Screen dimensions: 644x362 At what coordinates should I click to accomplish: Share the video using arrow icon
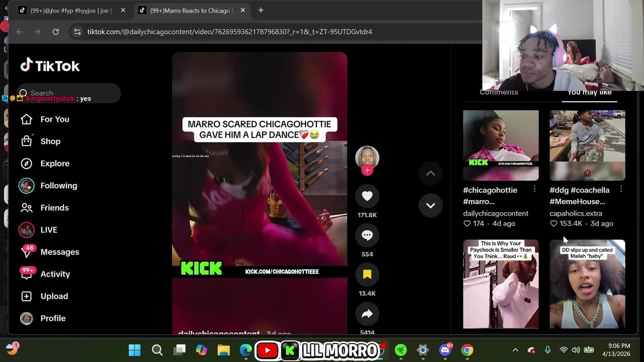click(x=367, y=314)
